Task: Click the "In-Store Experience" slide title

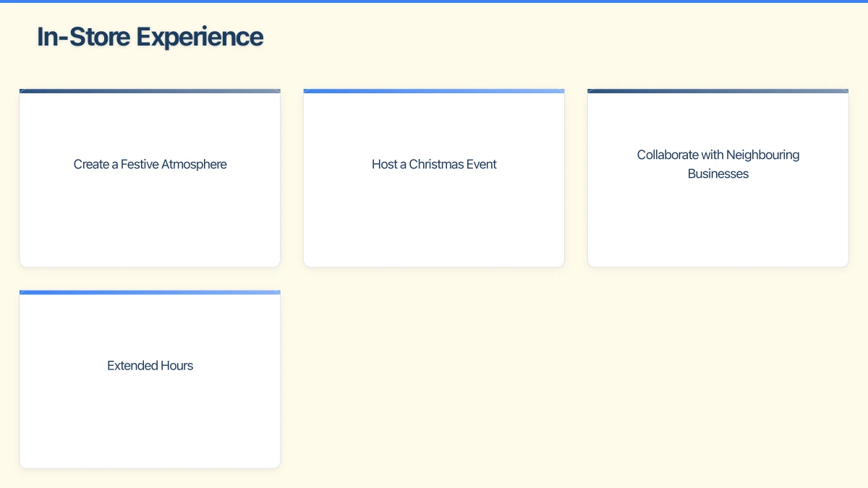Action: pyautogui.click(x=150, y=37)
